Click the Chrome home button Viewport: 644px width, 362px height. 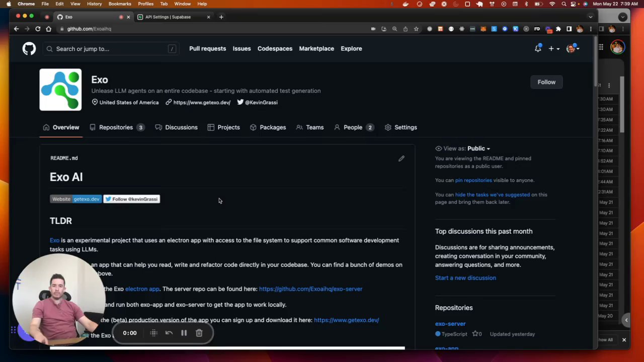[49, 29]
